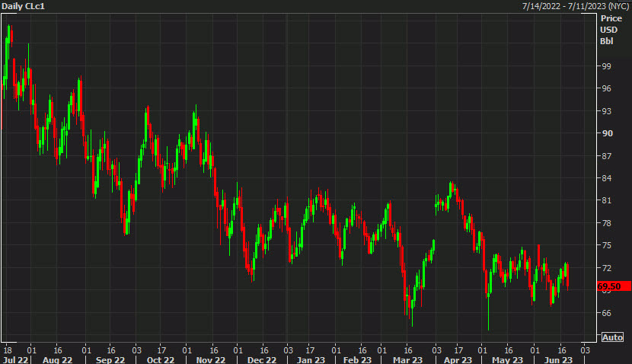The height and width of the screenshot is (364, 632).
Task: Click the May 23 month label
Action: click(x=507, y=359)
